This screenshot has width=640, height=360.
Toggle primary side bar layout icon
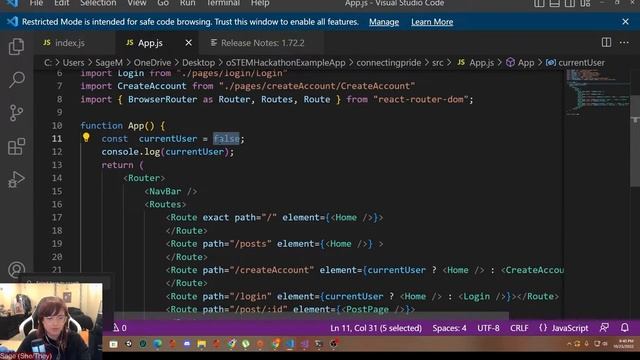point(539,3)
